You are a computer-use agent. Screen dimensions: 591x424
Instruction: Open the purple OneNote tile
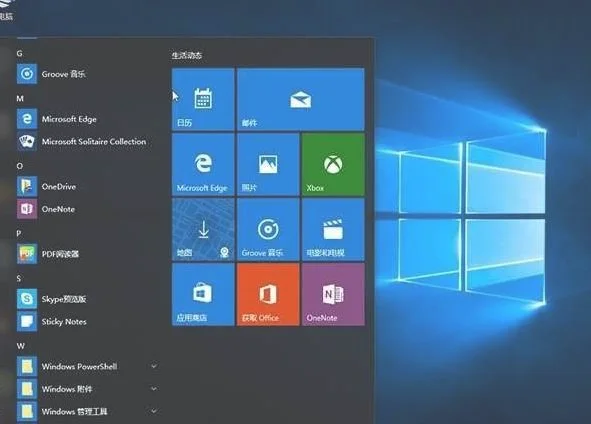click(x=333, y=294)
